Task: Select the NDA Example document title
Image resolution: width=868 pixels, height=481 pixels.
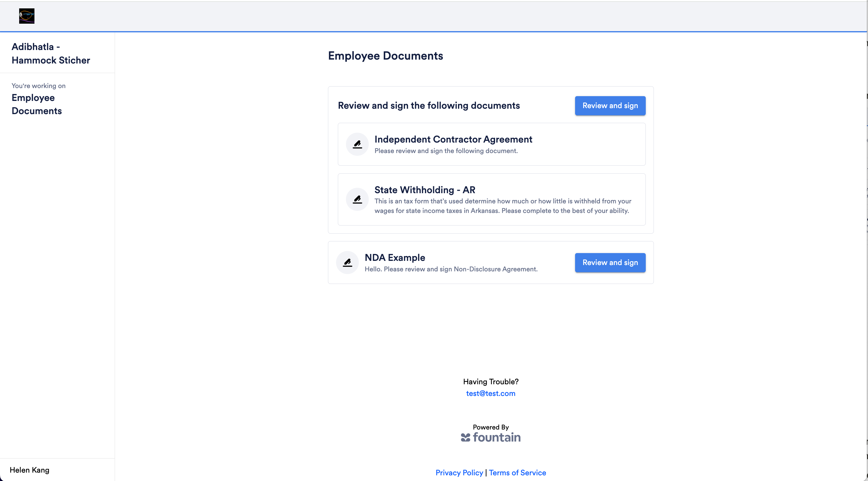Action: (x=395, y=257)
